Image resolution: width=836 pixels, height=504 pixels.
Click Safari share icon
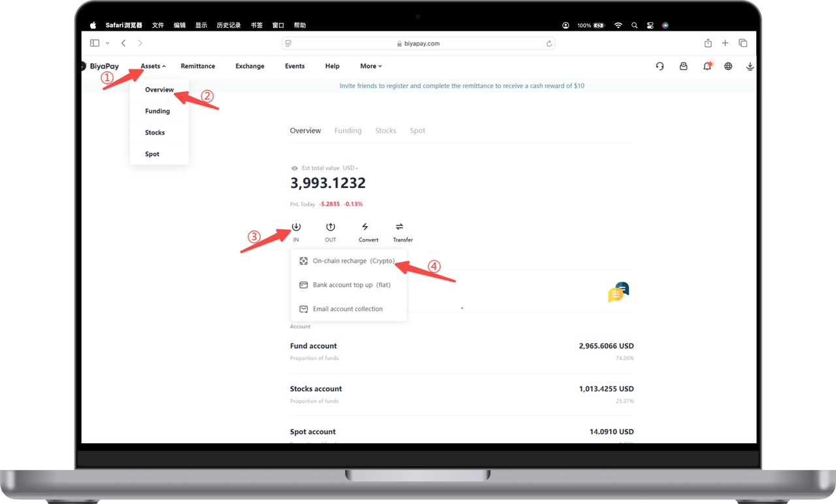[x=708, y=43]
